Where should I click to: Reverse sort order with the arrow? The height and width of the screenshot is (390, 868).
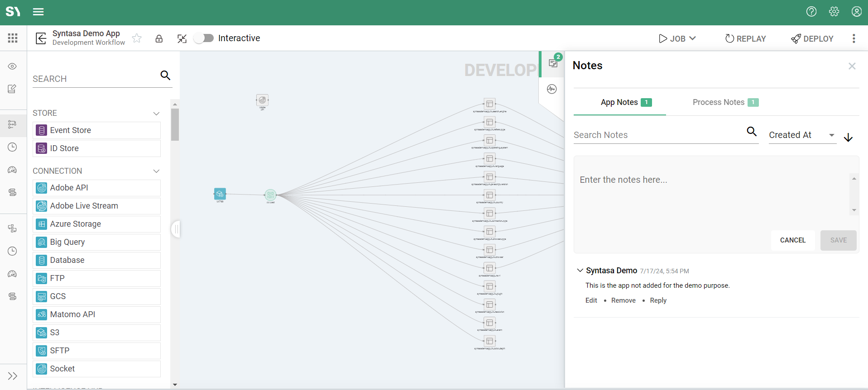click(x=848, y=138)
